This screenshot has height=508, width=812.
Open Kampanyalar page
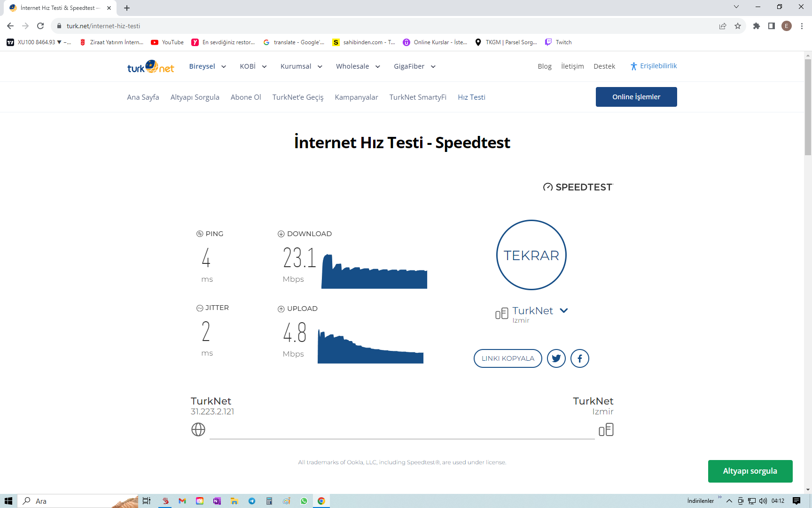tap(356, 97)
